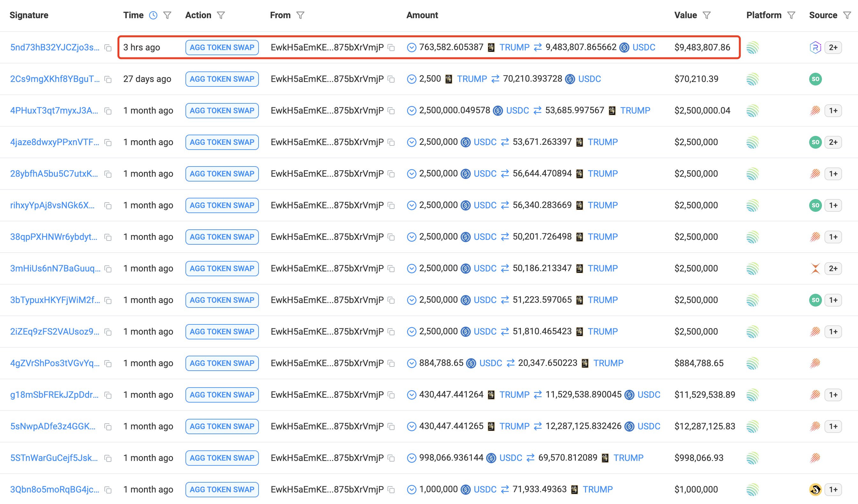Image resolution: width=858 pixels, height=504 pixels.
Task: Expand details of 763,582.605387 TRUMP swap
Action: pyautogui.click(x=411, y=47)
